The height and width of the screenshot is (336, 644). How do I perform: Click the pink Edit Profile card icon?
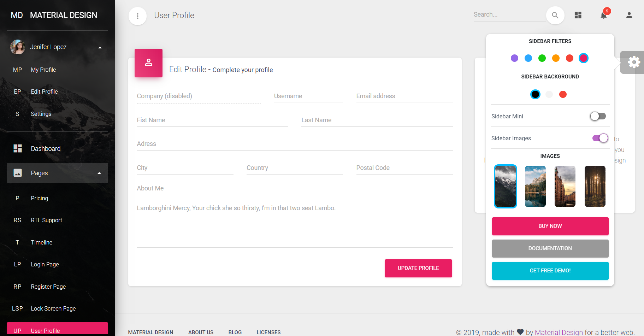click(148, 63)
